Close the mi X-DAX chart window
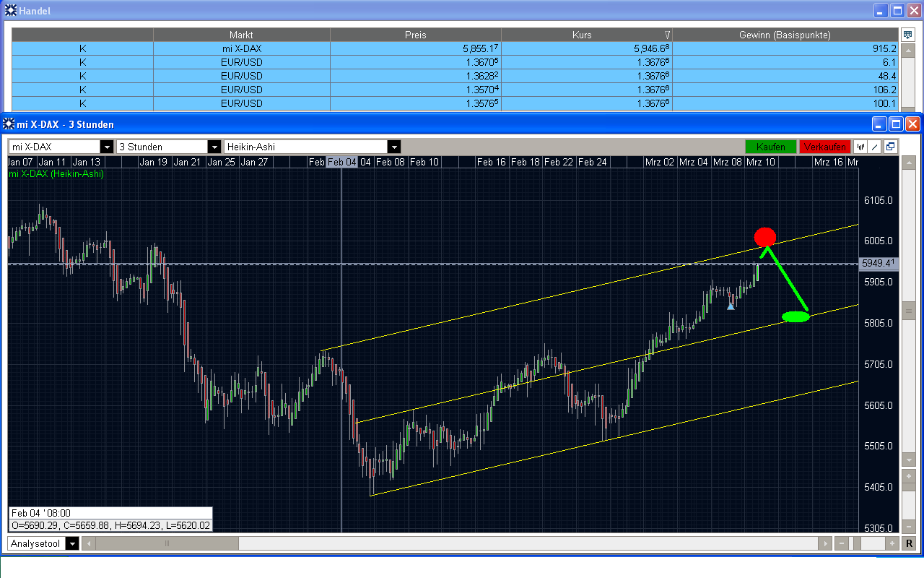The height and width of the screenshot is (578, 924). tap(913, 124)
